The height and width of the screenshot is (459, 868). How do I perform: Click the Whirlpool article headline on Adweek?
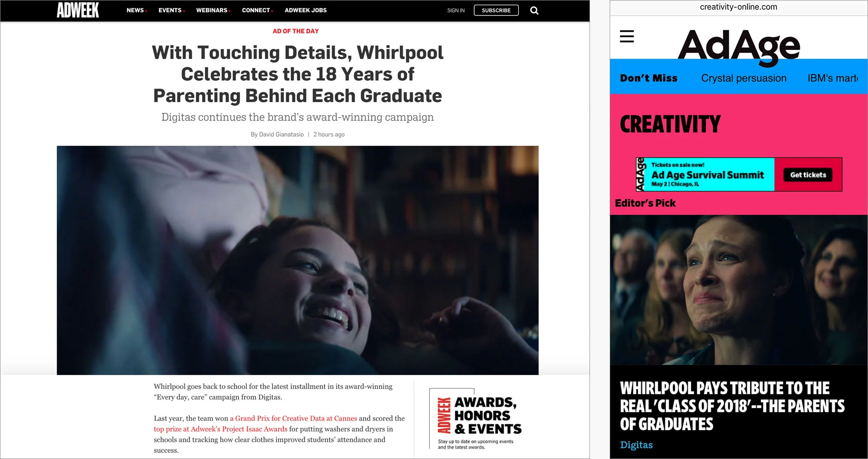[297, 74]
